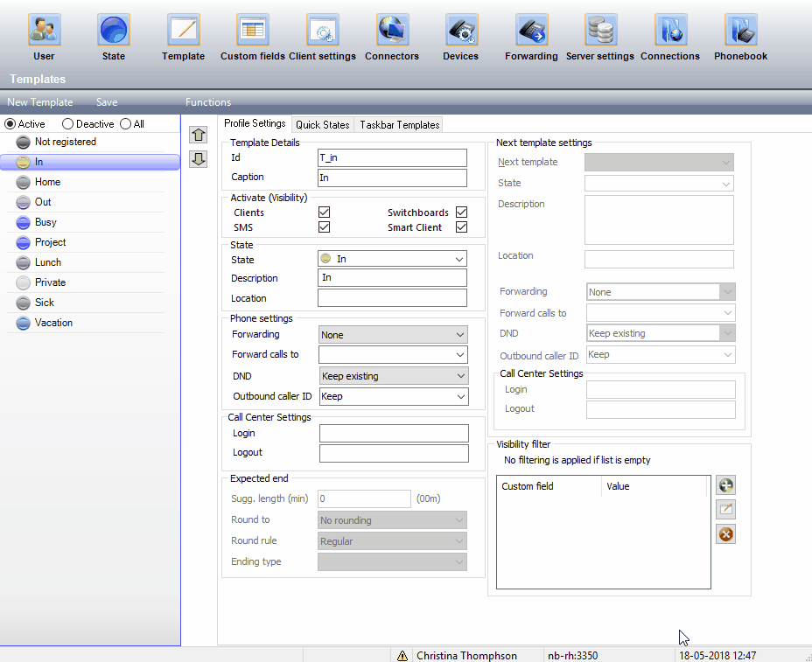Select the All radio button

point(125,124)
